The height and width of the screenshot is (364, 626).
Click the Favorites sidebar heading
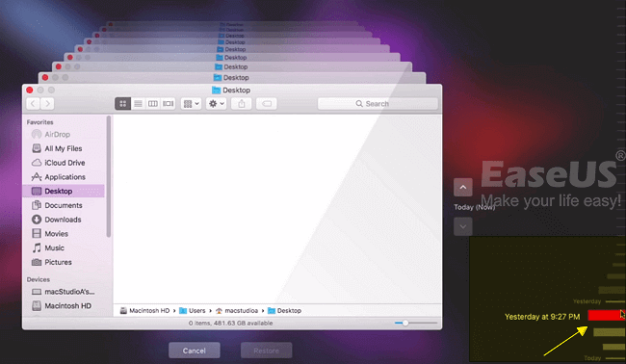tap(39, 122)
